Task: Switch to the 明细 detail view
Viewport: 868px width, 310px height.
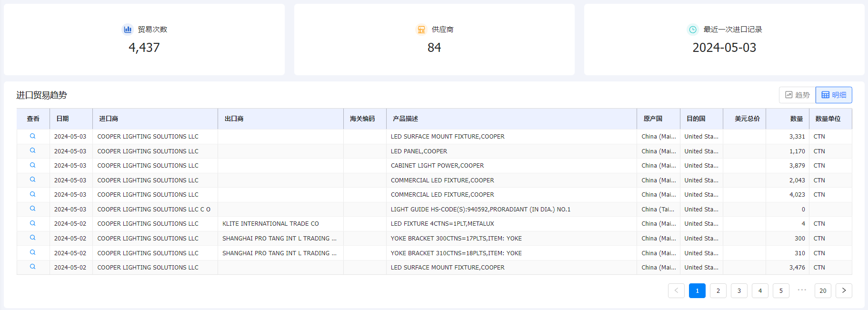Action: pos(834,95)
